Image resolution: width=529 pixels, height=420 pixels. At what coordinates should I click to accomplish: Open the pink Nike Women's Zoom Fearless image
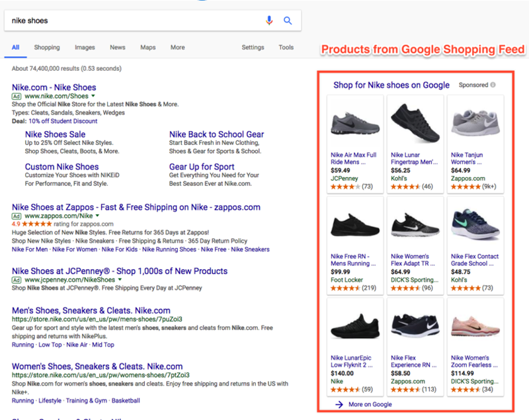click(475, 325)
